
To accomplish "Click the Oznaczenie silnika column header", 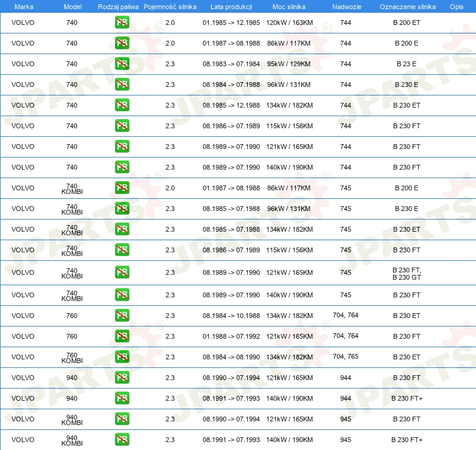I will coord(408,7).
